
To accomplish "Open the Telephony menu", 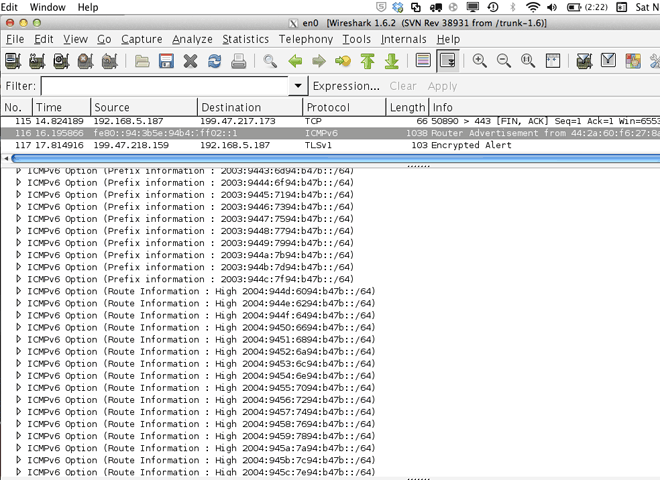I will [x=306, y=39].
